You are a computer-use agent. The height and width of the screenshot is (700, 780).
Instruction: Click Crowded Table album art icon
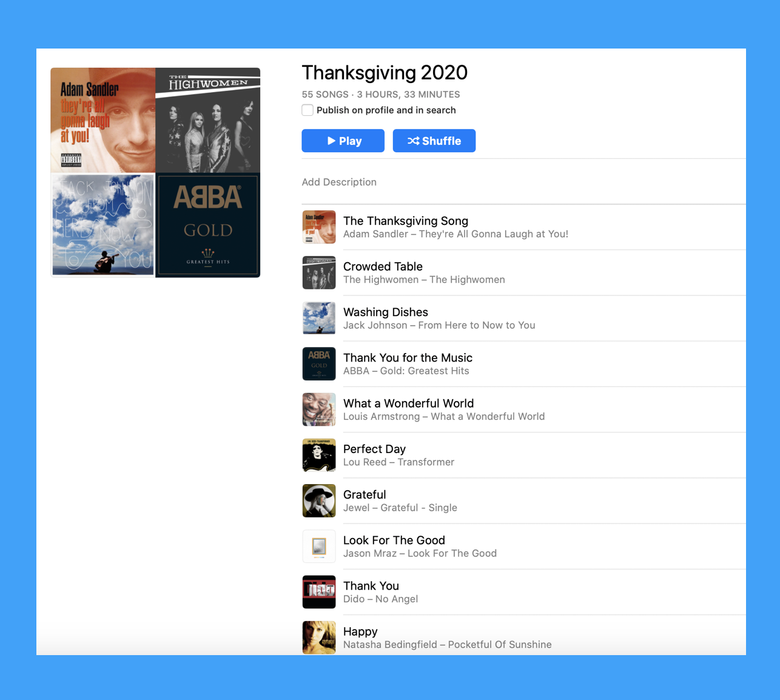pyautogui.click(x=319, y=272)
